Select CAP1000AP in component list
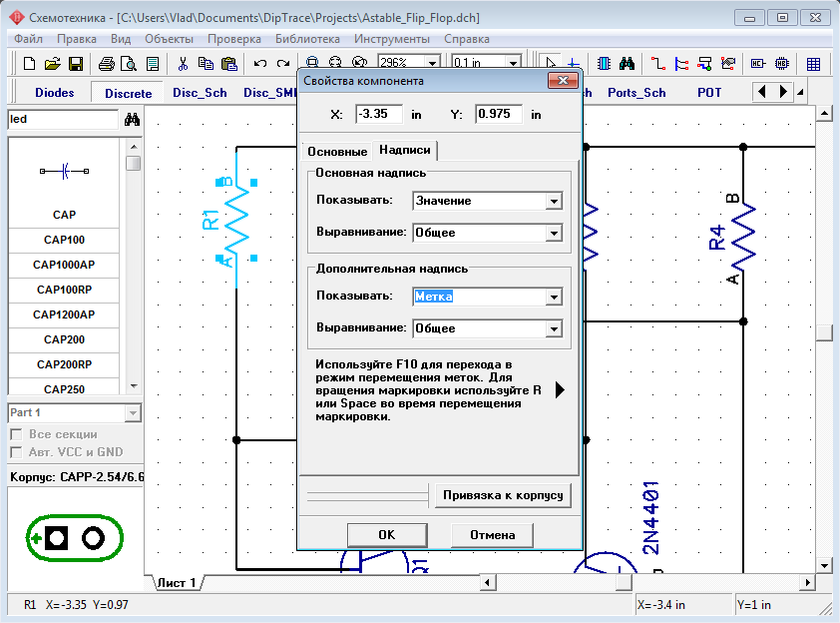Image resolution: width=840 pixels, height=623 pixels. (x=64, y=265)
